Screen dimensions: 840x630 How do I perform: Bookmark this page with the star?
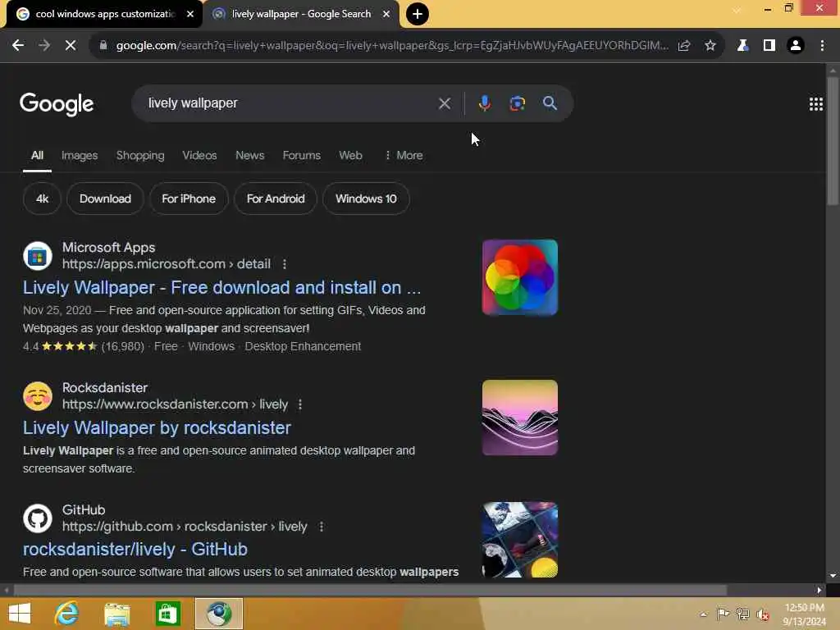(x=710, y=46)
